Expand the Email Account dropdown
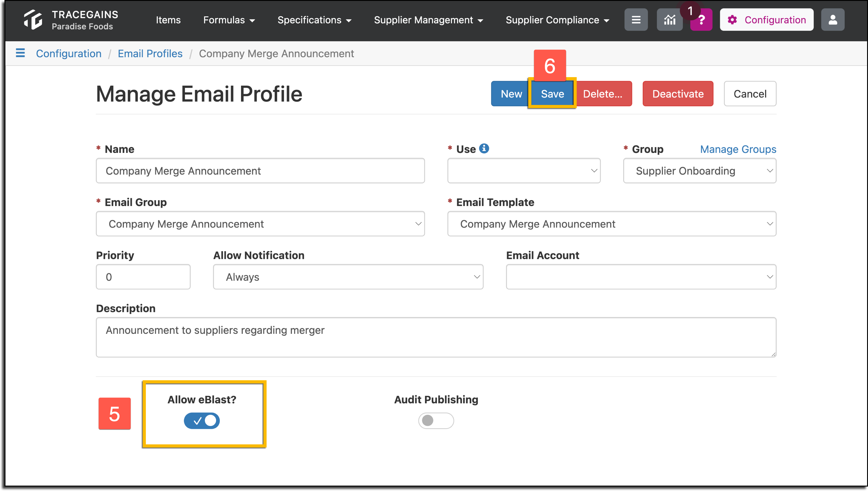The image size is (868, 491). [x=641, y=277]
